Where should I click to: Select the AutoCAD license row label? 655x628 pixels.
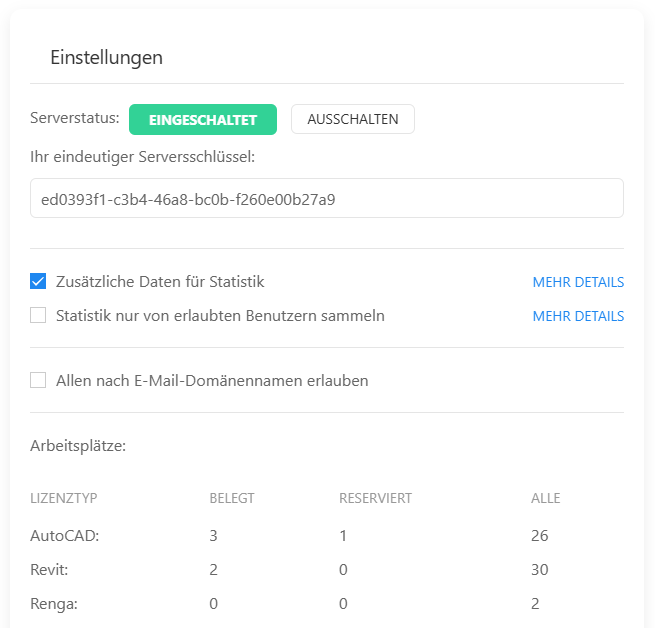(65, 536)
